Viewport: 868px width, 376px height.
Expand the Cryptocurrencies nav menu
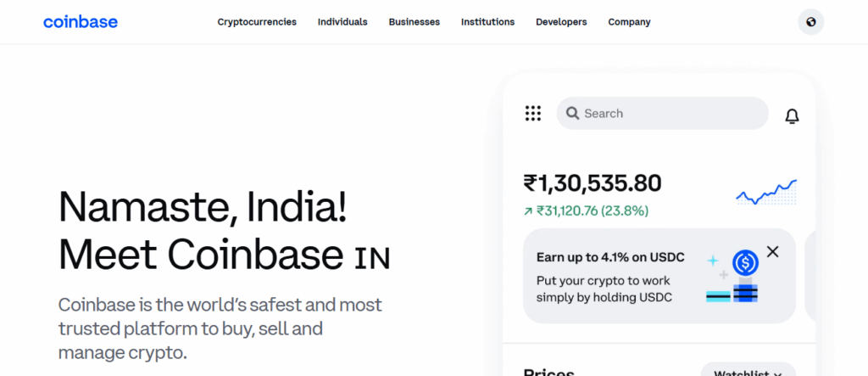pos(257,22)
